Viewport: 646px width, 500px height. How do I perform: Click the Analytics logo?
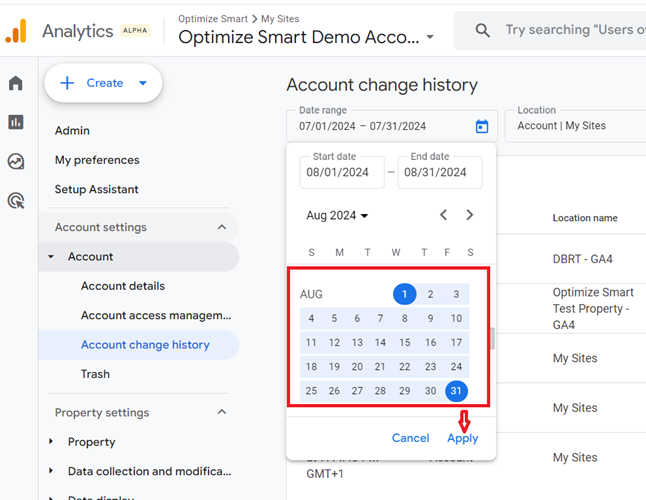16,31
